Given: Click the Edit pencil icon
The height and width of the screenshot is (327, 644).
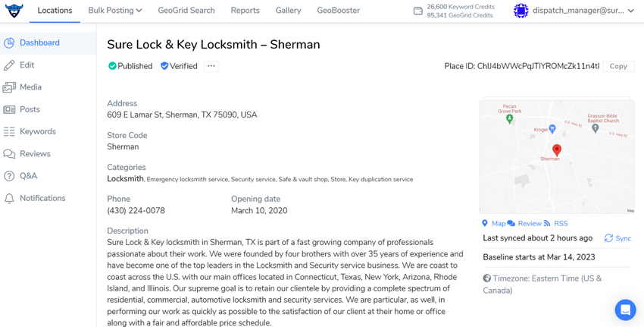Looking at the screenshot, I should click(x=9, y=65).
